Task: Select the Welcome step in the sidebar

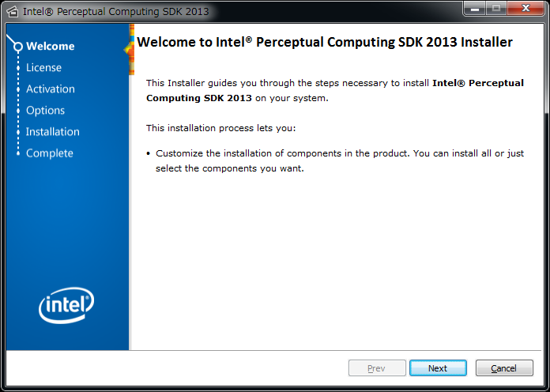Action: 50,47
